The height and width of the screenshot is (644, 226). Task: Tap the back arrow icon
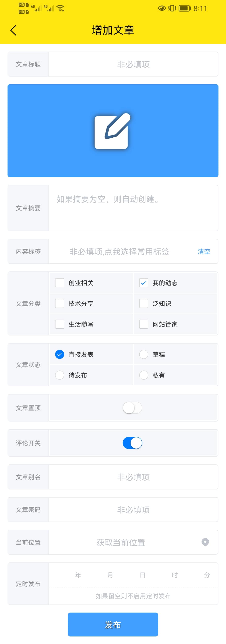pos(13,30)
